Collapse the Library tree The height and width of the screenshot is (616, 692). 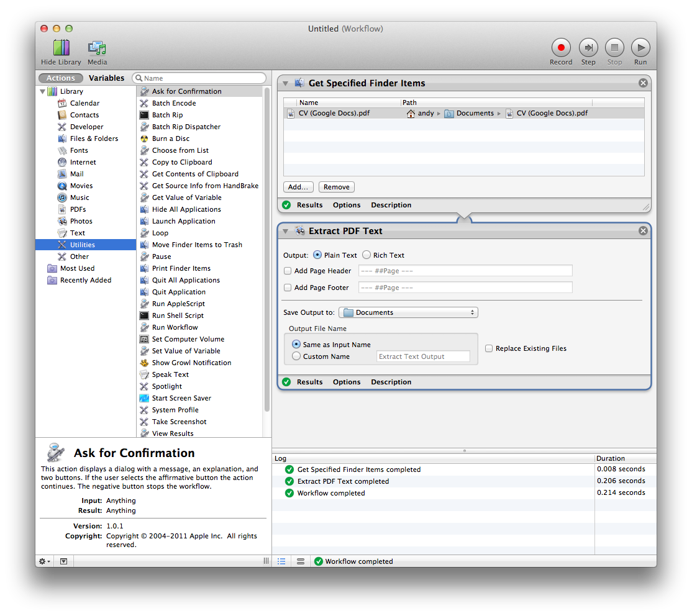point(42,91)
